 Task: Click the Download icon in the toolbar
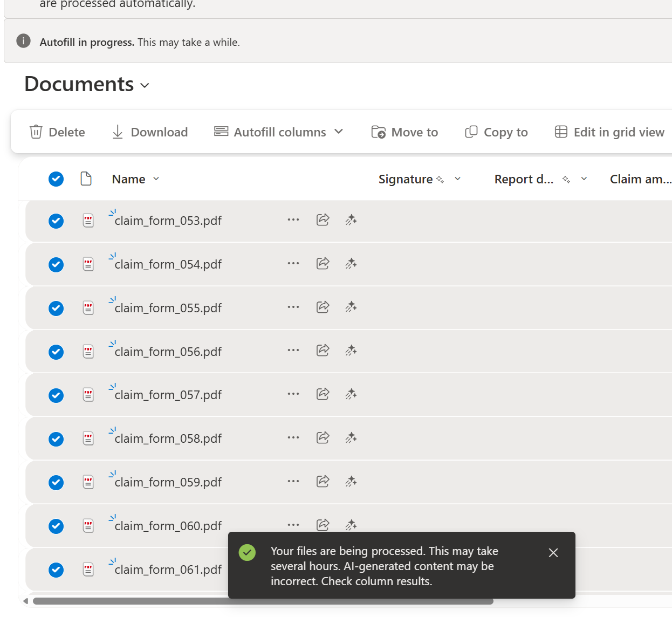click(x=117, y=132)
